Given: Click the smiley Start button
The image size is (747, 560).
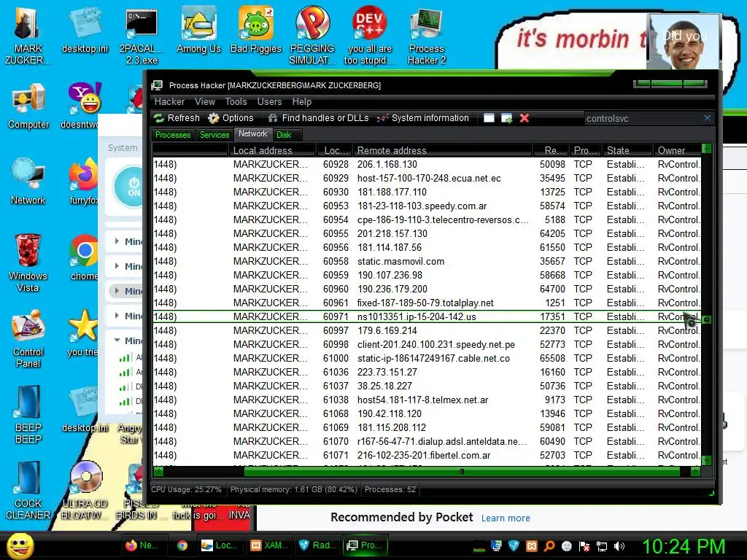Looking at the screenshot, I should tap(20, 545).
